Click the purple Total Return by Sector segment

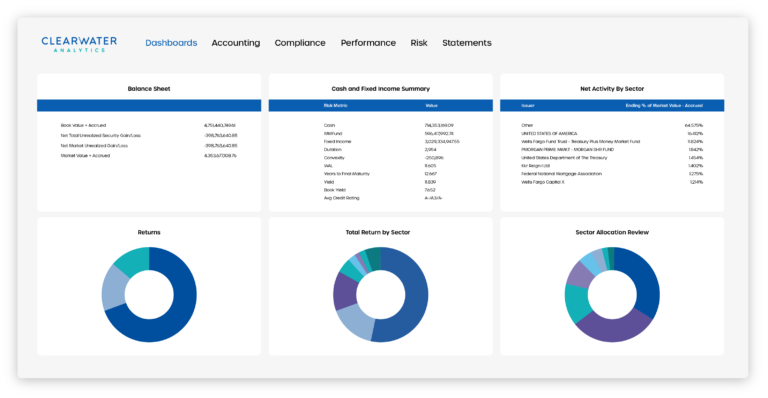345,290
